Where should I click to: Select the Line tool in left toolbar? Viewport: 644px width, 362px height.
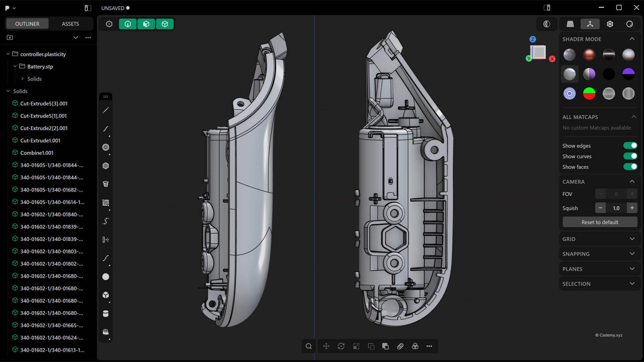click(x=106, y=110)
